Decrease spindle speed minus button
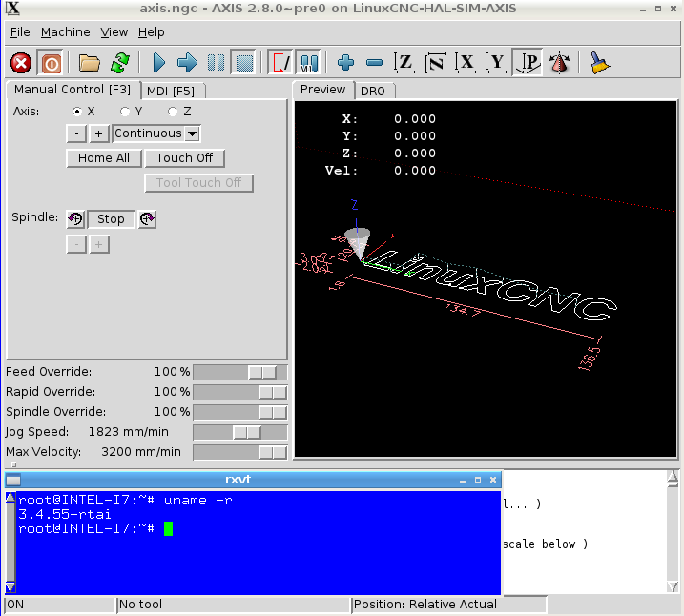The width and height of the screenshot is (684, 616). [76, 244]
